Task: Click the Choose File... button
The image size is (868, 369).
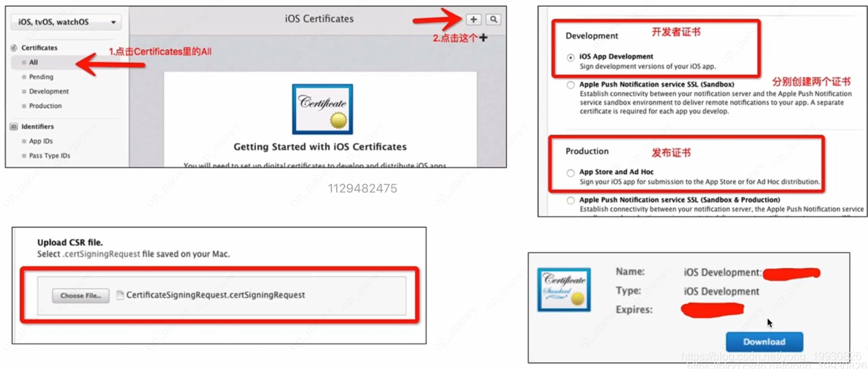Action: point(81,295)
